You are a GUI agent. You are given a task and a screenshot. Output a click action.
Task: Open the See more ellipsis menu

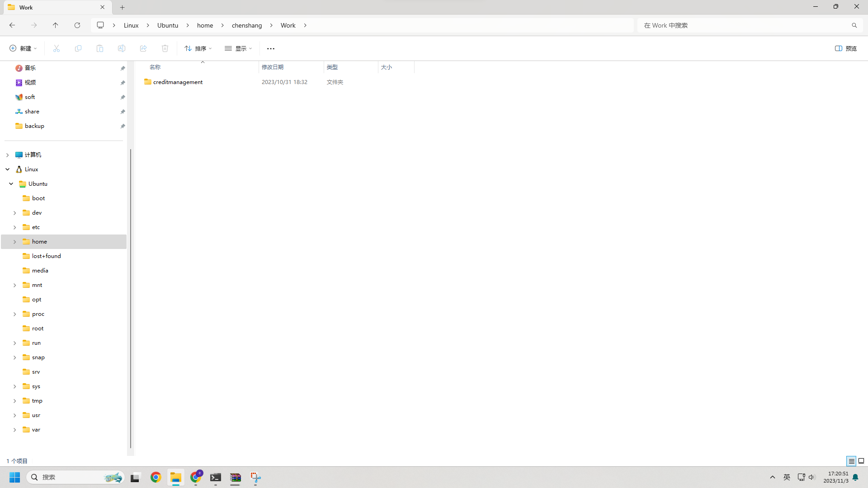click(270, 48)
